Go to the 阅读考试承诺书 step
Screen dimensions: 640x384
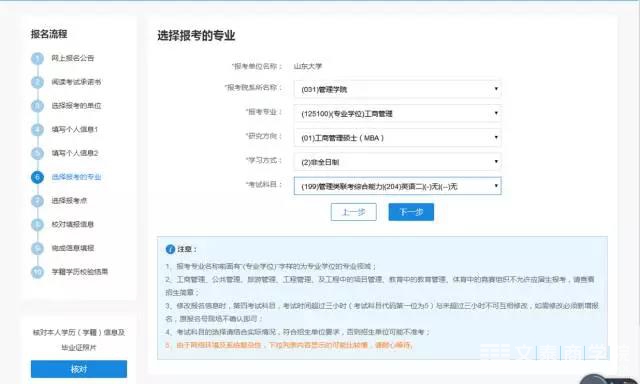(x=76, y=82)
